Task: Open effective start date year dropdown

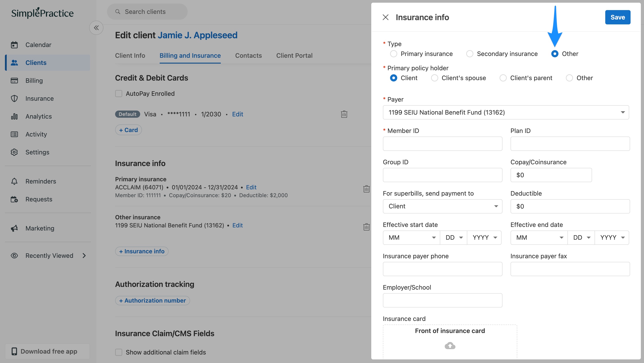Action: (x=484, y=238)
